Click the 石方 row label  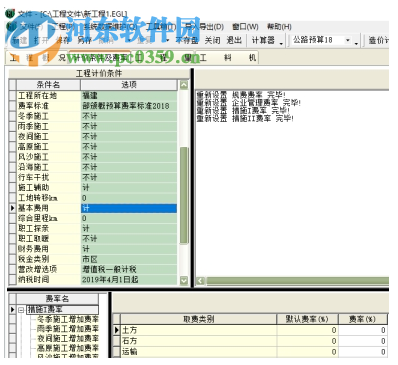(x=129, y=341)
